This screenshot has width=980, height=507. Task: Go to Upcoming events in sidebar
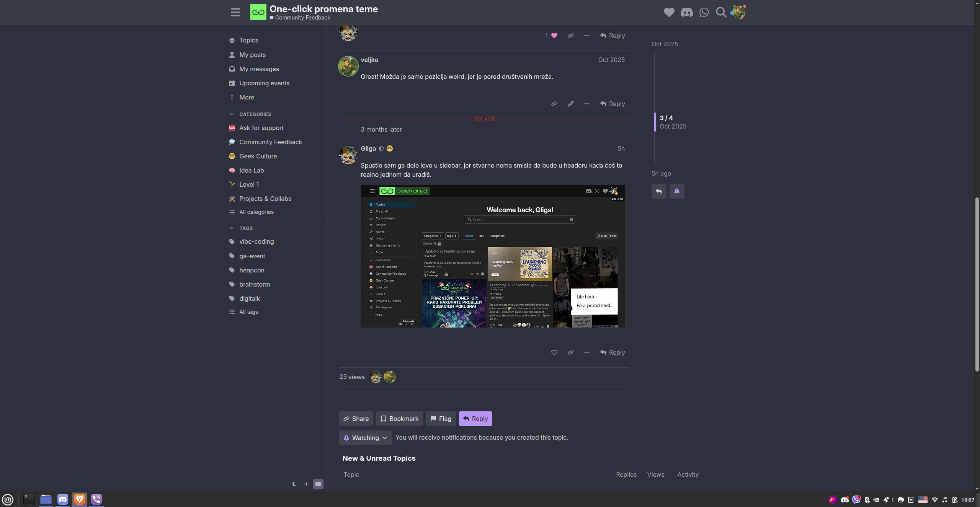(x=264, y=83)
